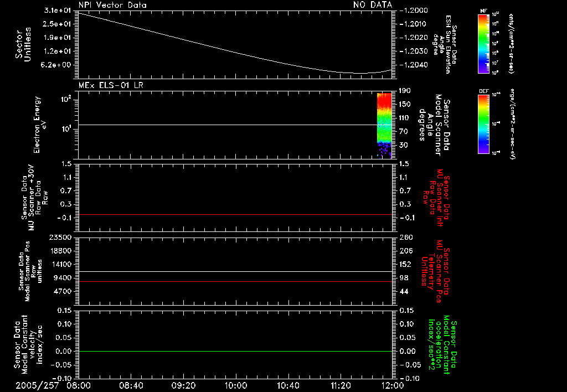This screenshot has height=392, width=567.
Task: Click the 70 scanner angle tick value
Action: pyautogui.click(x=405, y=132)
